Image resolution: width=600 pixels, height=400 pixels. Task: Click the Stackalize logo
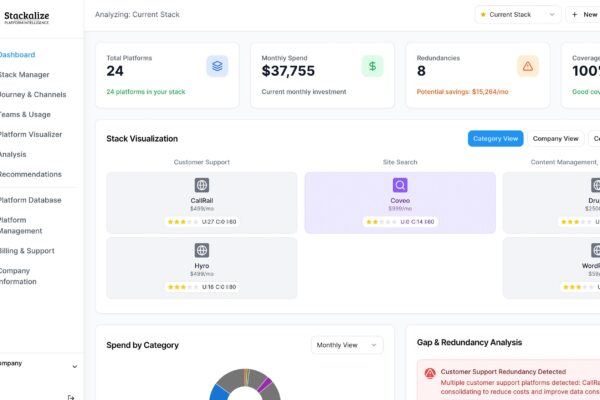26,18
